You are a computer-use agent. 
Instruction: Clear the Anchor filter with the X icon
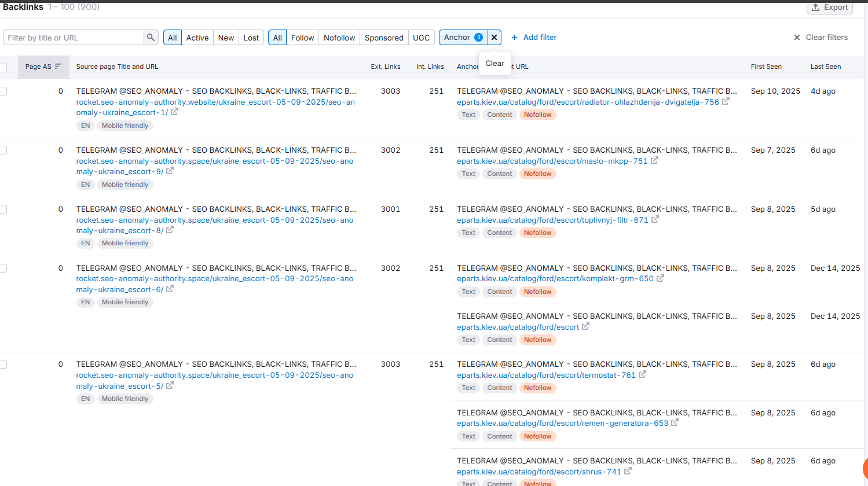pos(494,38)
